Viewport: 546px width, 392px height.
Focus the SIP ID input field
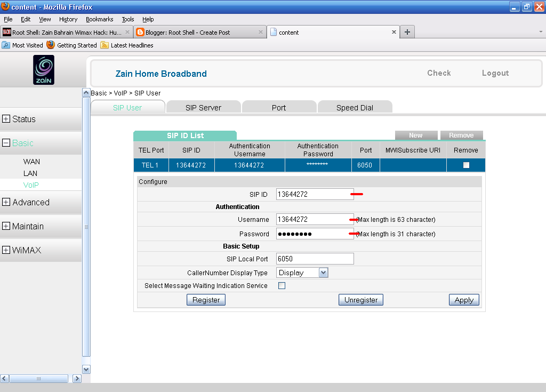click(x=315, y=194)
